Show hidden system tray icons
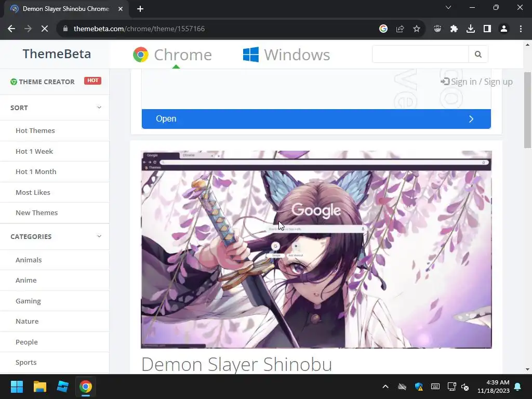Image resolution: width=532 pixels, height=399 pixels. tap(385, 387)
